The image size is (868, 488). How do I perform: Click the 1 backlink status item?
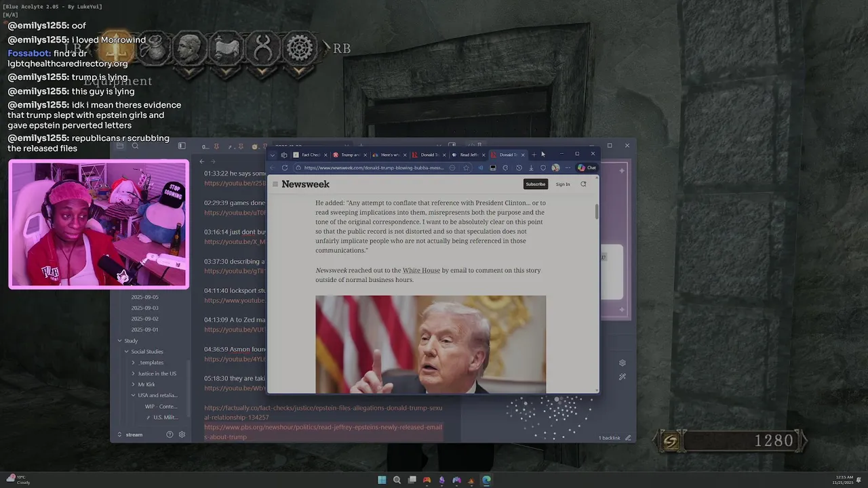coord(609,438)
